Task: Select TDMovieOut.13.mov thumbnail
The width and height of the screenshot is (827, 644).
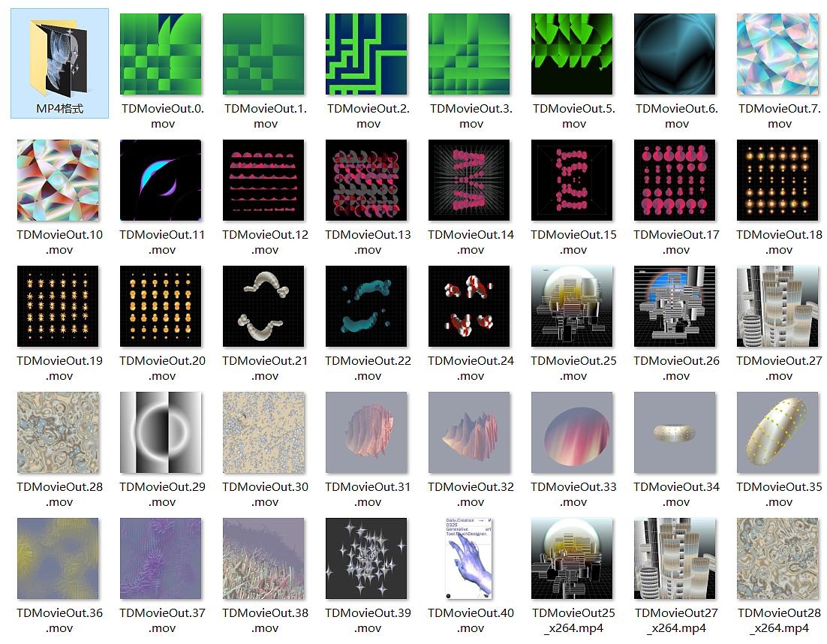Action: [x=366, y=180]
